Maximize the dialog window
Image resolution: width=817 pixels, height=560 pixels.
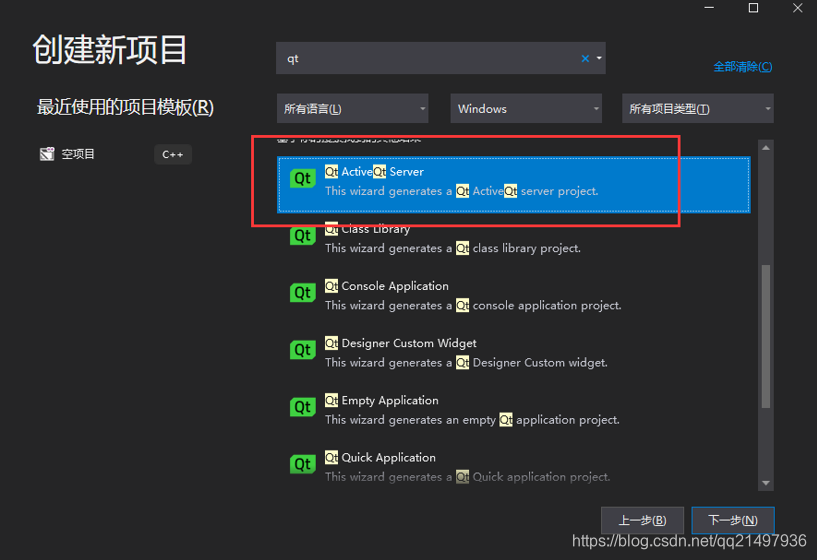point(753,8)
